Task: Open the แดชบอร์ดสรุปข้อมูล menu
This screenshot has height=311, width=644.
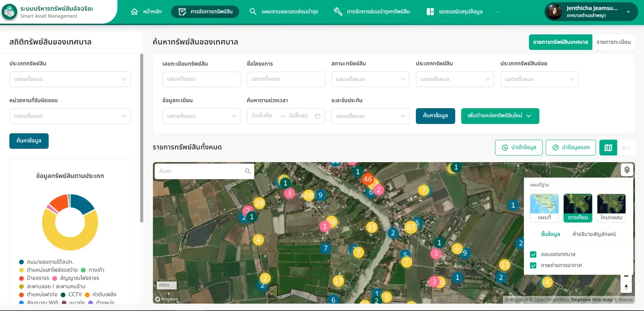Action: pos(455,12)
